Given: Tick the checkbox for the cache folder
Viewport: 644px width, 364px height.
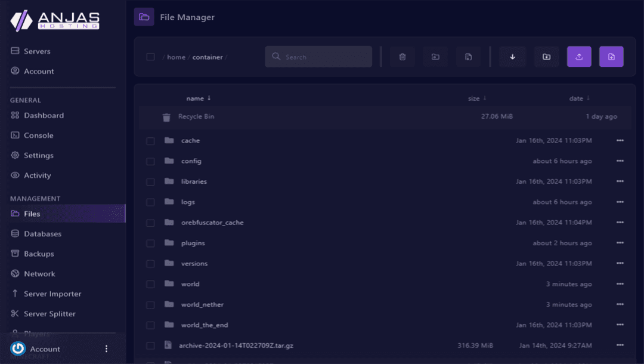Looking at the screenshot, I should [x=150, y=141].
